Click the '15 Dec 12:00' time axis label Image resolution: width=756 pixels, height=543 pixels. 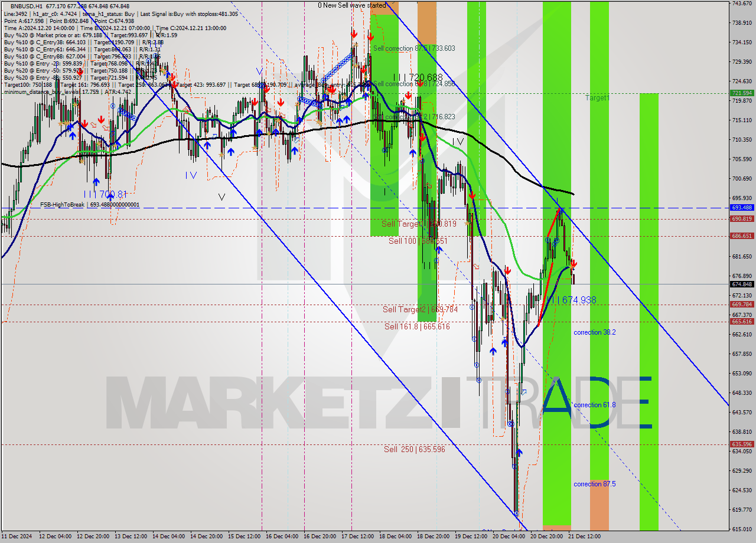(244, 537)
